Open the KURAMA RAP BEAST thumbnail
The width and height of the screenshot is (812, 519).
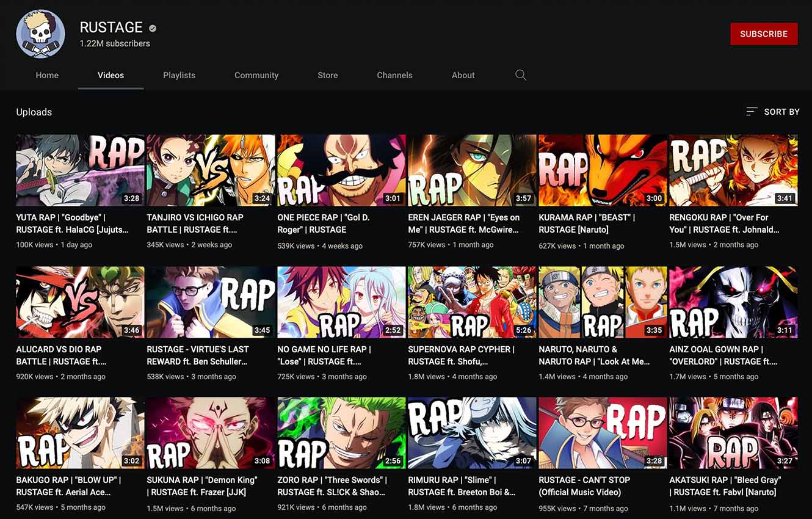(603, 170)
